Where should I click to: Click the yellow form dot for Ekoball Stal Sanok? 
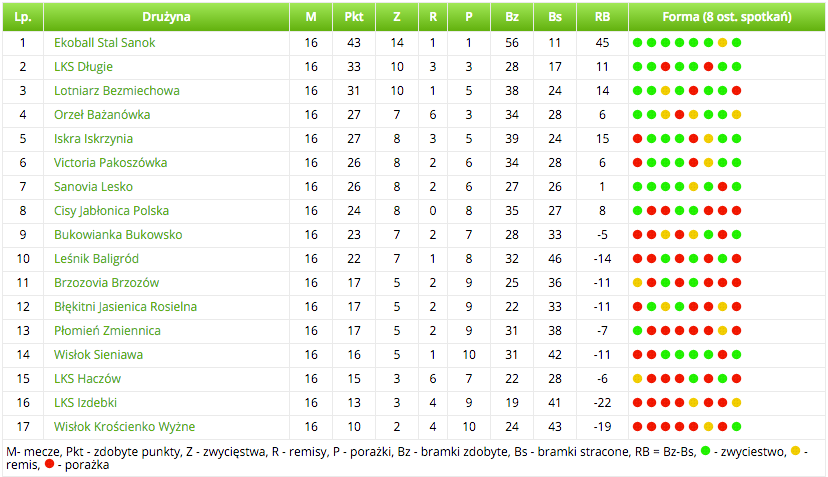pyautogui.click(x=722, y=43)
